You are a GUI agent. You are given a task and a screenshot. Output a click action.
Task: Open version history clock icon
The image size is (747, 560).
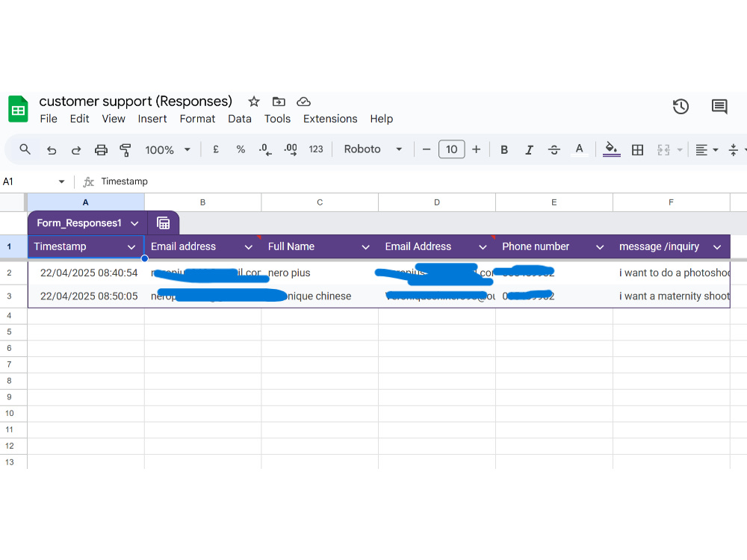click(x=681, y=106)
